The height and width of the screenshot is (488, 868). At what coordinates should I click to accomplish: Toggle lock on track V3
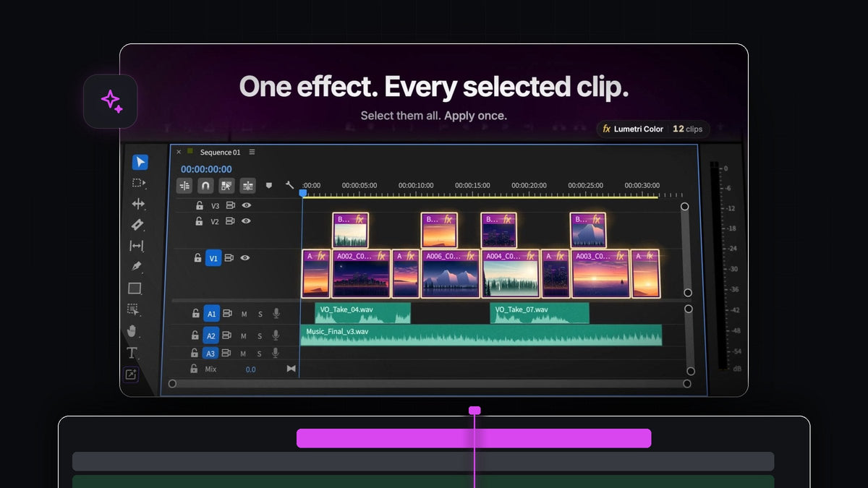click(200, 205)
